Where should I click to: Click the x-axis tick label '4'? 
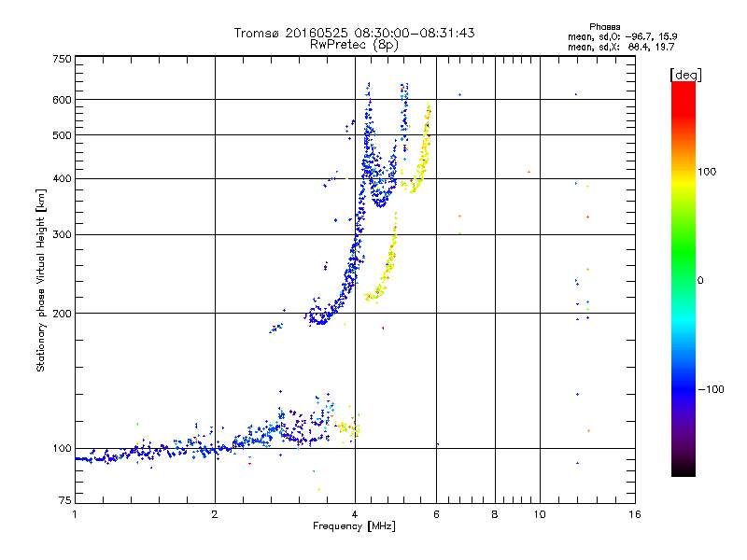click(355, 514)
